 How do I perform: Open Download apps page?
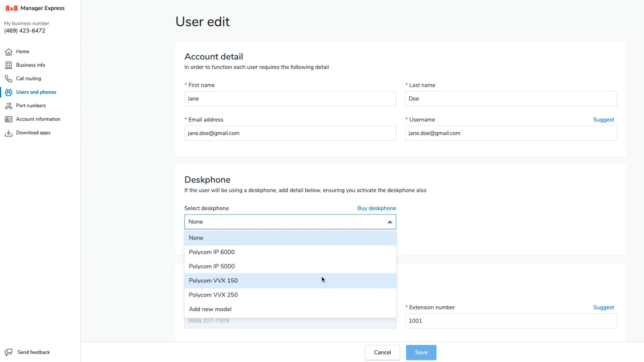33,133
